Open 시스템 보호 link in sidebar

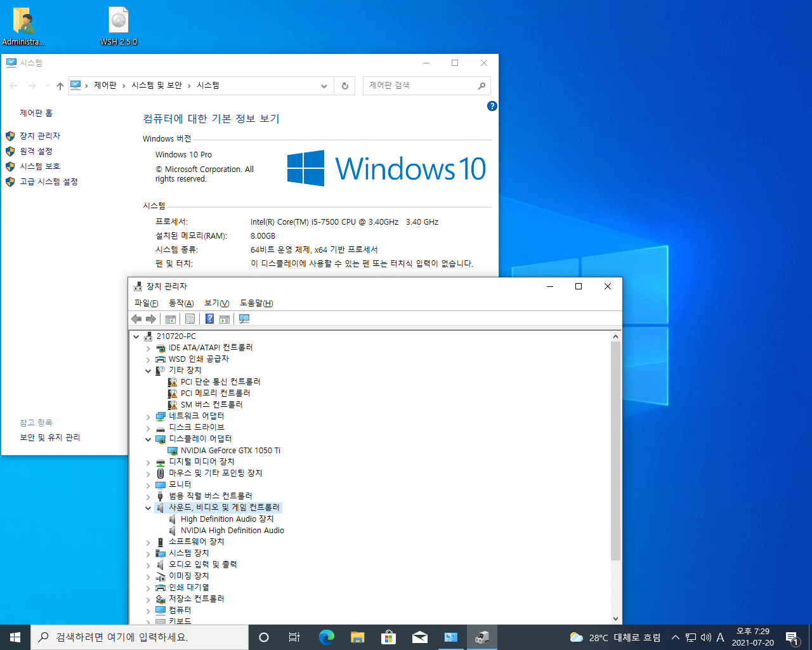pos(40,166)
